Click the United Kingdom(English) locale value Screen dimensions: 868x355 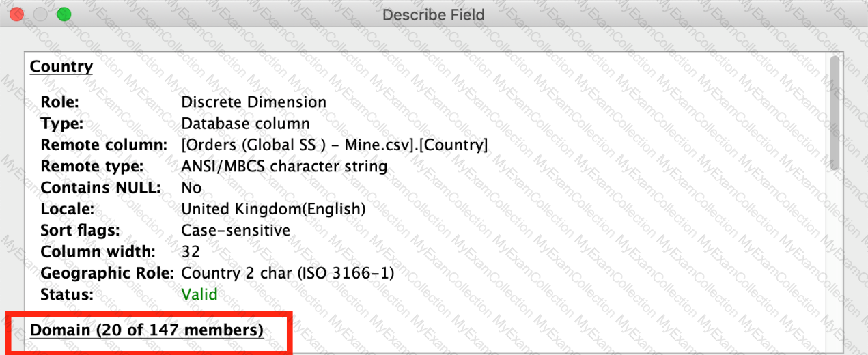click(x=273, y=209)
